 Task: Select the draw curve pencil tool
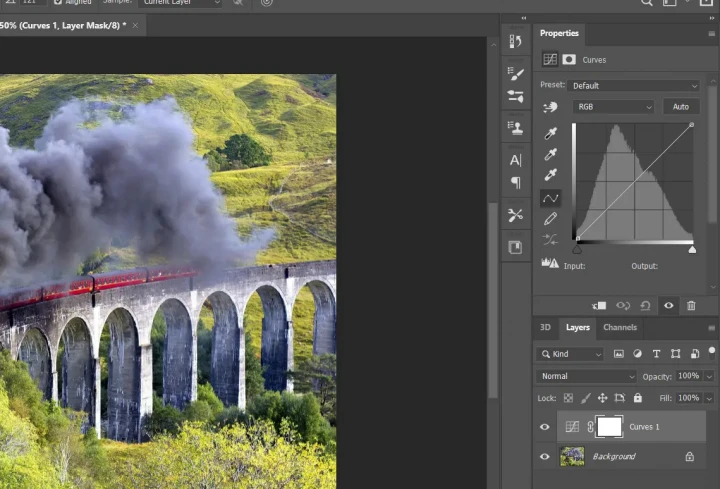point(550,219)
